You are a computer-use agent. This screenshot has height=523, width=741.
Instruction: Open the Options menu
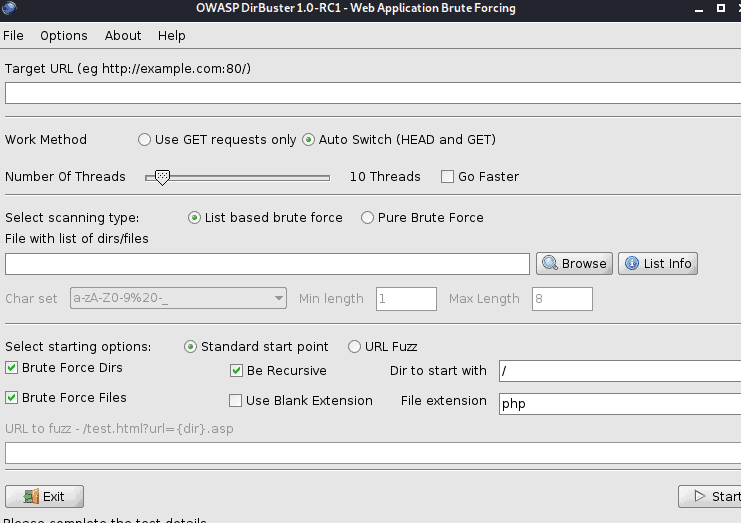pyautogui.click(x=64, y=36)
